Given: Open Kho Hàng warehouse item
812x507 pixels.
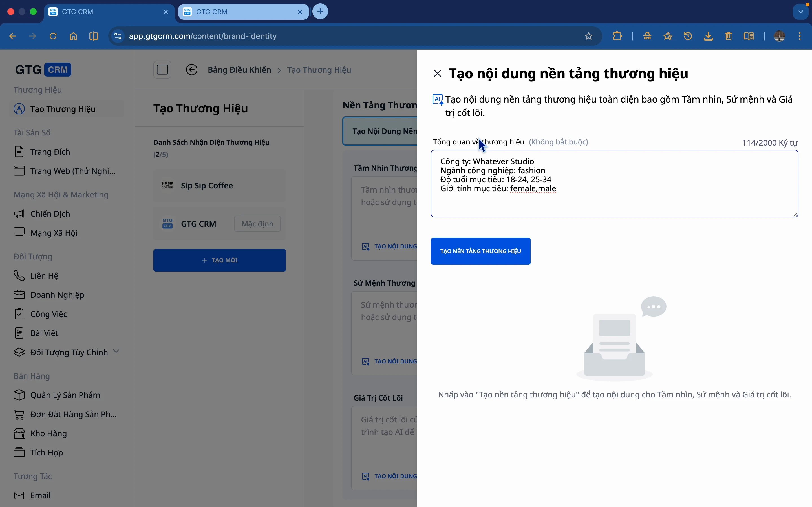Looking at the screenshot, I should coord(48,433).
